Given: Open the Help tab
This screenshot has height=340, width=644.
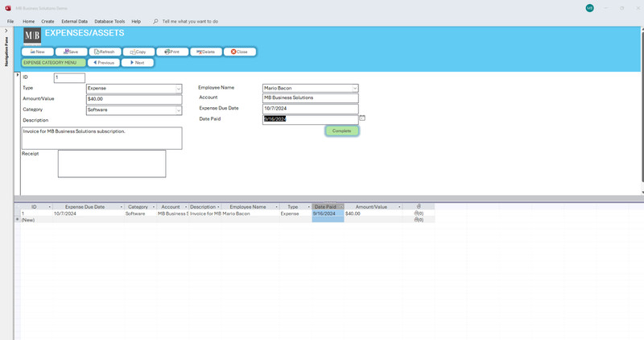Looking at the screenshot, I should pyautogui.click(x=136, y=22).
